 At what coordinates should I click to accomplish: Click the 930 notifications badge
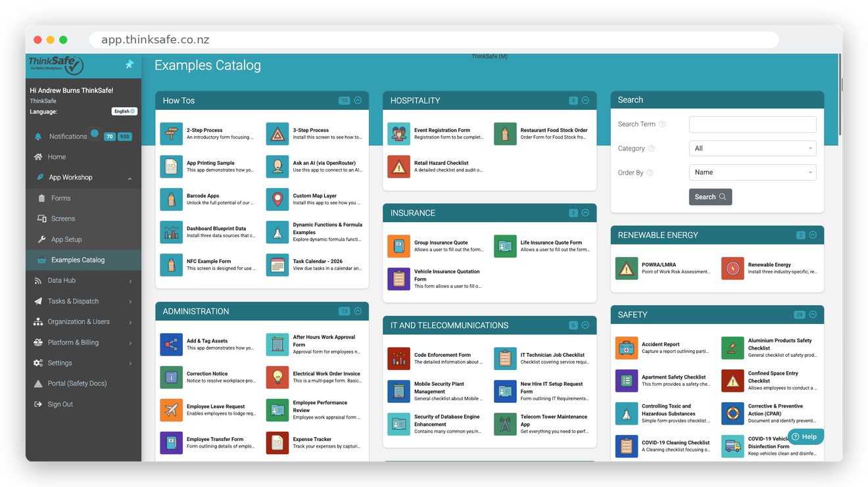124,137
